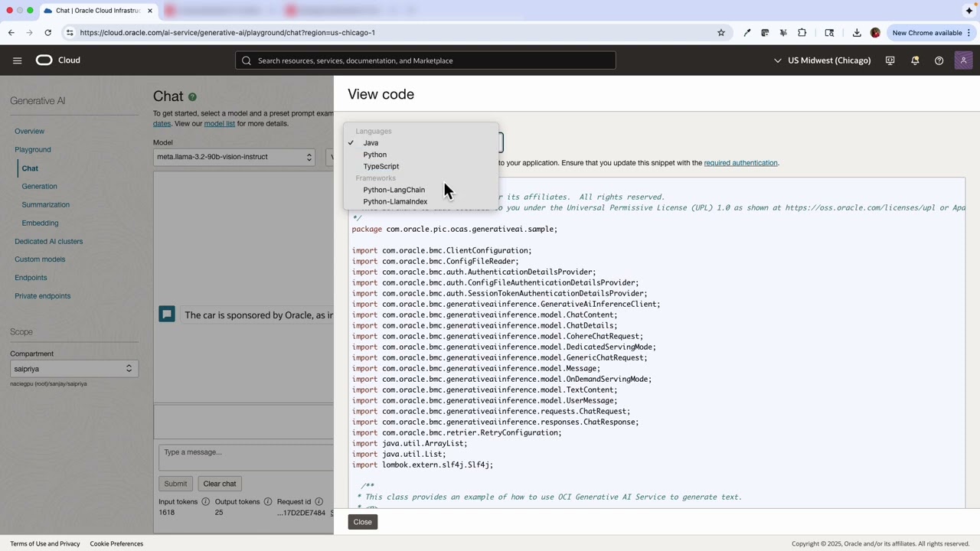Click the eyedropper extension icon
This screenshot has width=980, height=551.
coord(746,33)
